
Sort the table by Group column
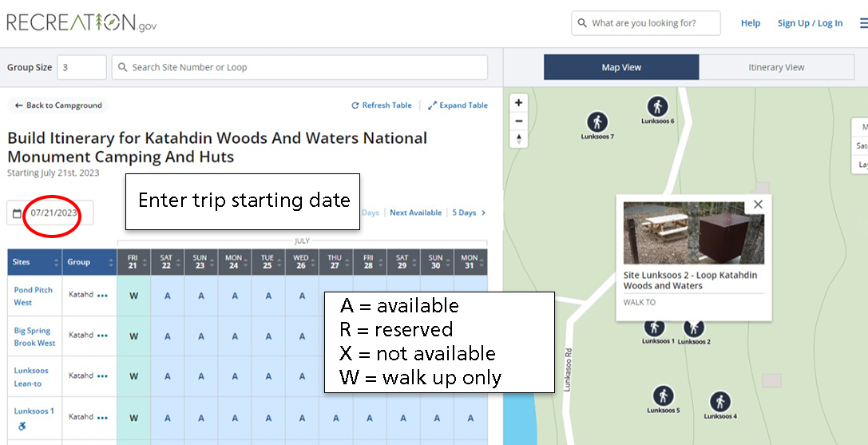click(89, 262)
